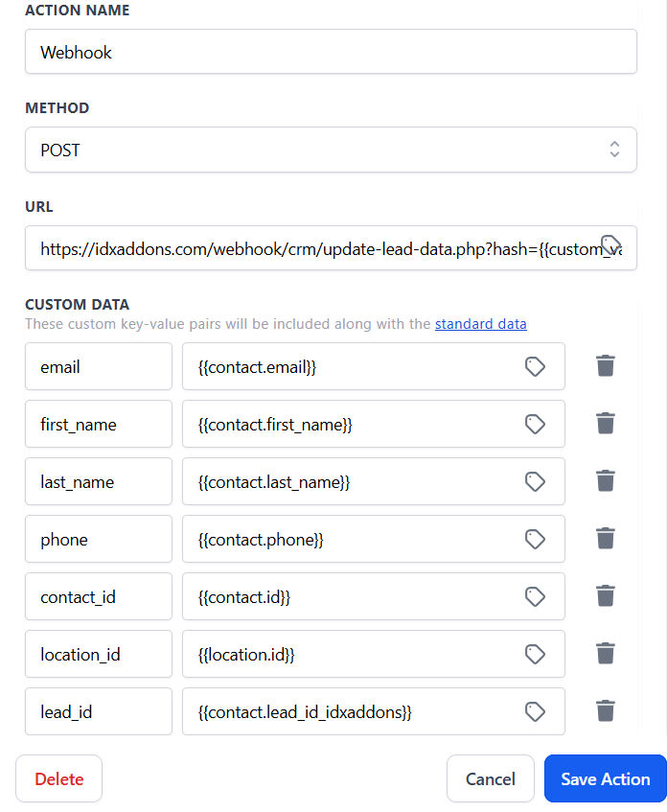
Task: Open tag picker for the lead_id value
Action: pos(535,711)
